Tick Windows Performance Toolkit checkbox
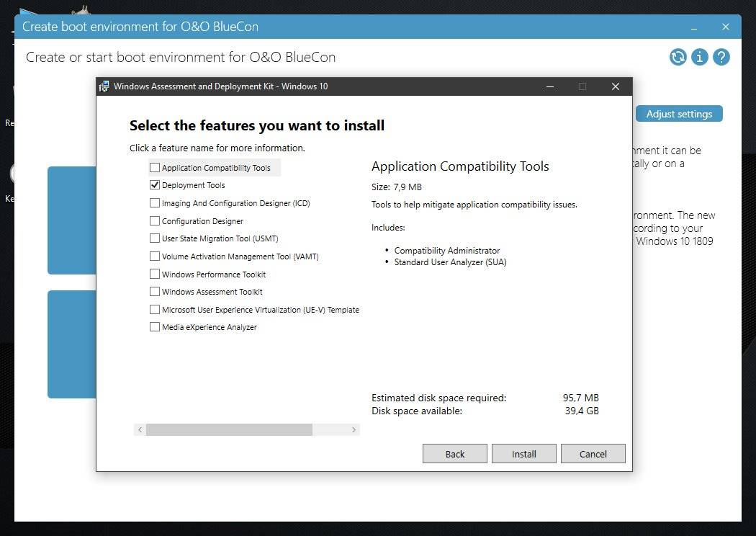The height and width of the screenshot is (536, 756). [154, 274]
